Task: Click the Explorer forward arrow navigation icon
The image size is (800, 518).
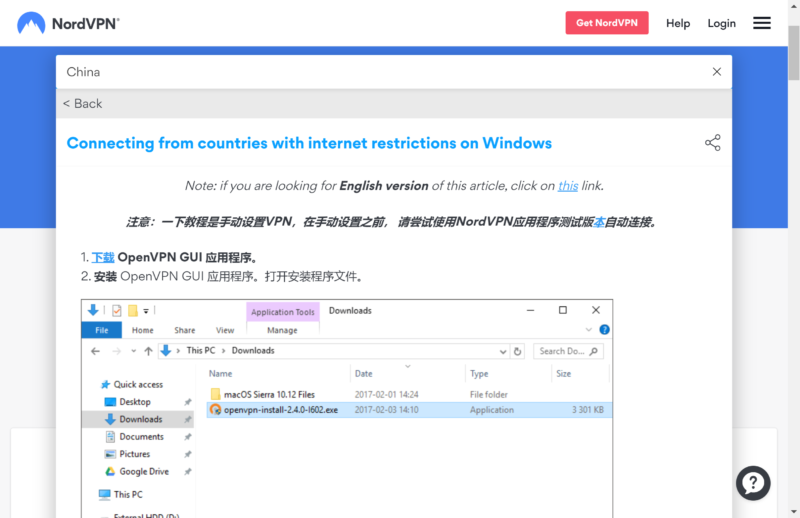Action: tap(116, 351)
